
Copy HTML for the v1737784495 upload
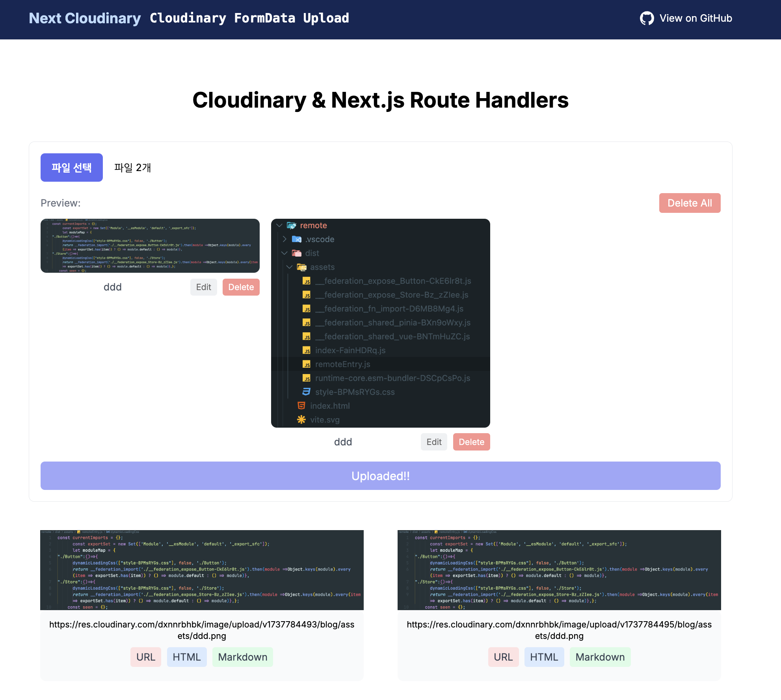[544, 657]
